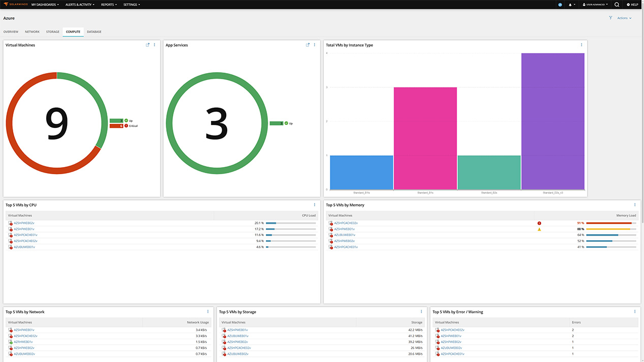The width and height of the screenshot is (644, 362).
Task: Click the search magnifier in the top bar
Action: pos(617,5)
